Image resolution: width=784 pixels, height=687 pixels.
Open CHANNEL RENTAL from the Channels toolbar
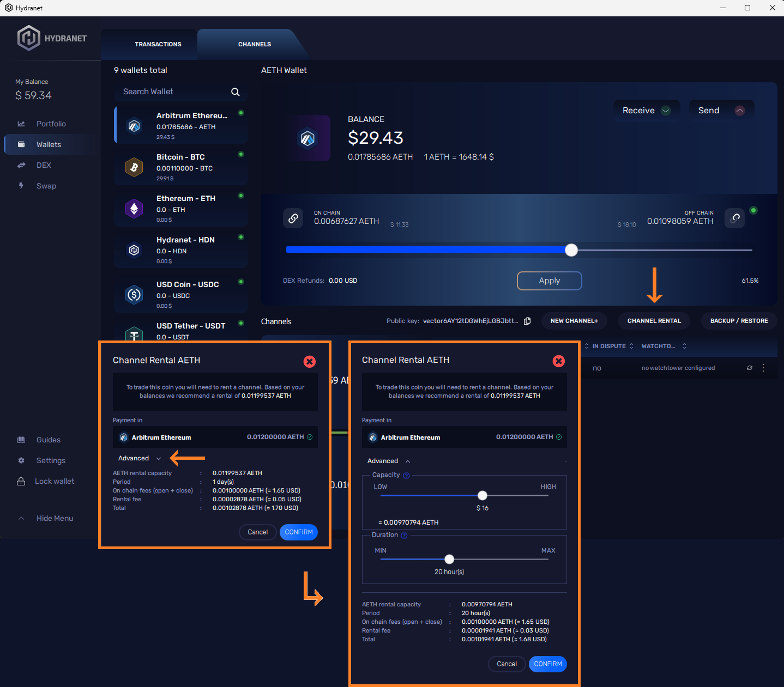pos(654,321)
